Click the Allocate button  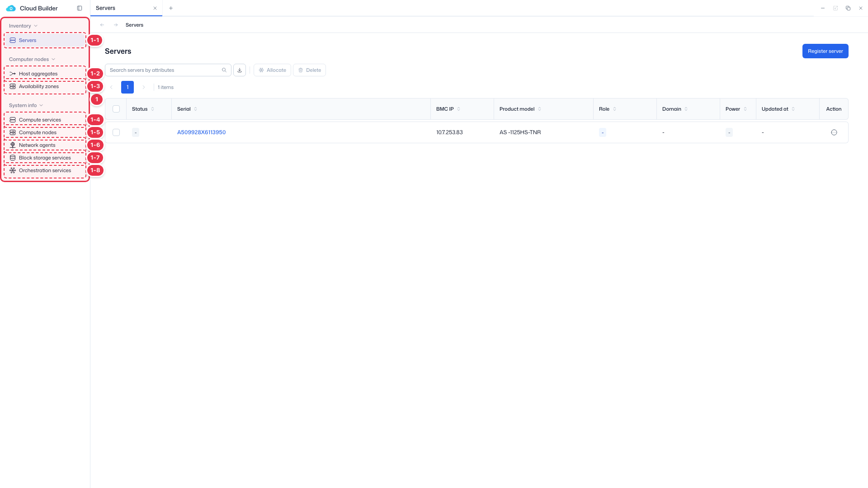pyautogui.click(x=272, y=70)
